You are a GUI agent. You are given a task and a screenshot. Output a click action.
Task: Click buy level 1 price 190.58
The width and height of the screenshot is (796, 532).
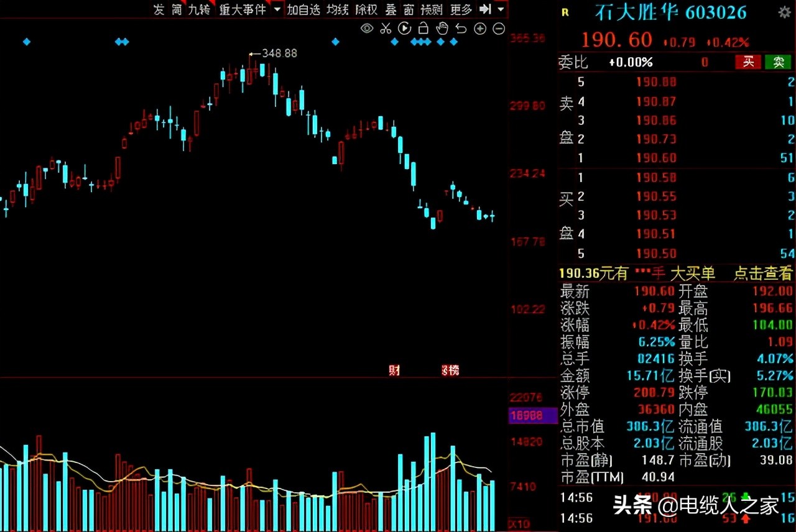pos(656,178)
